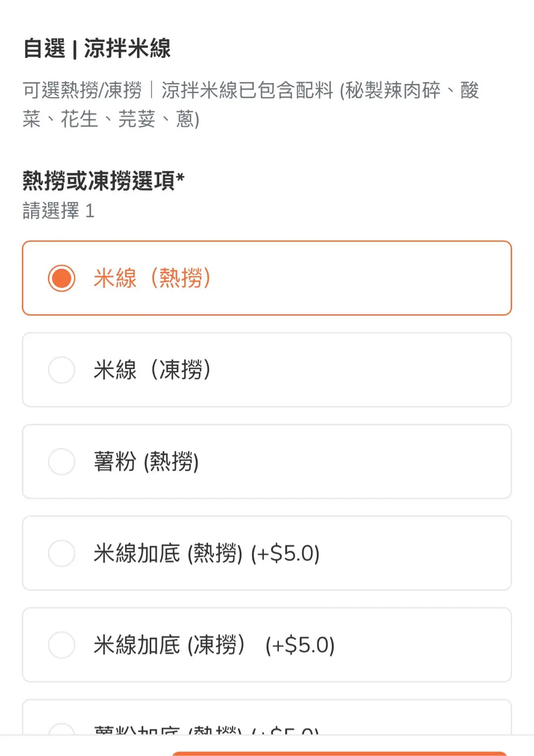Tap the 米線（凍撈）option label text
The width and height of the screenshot is (534, 756).
(x=152, y=370)
